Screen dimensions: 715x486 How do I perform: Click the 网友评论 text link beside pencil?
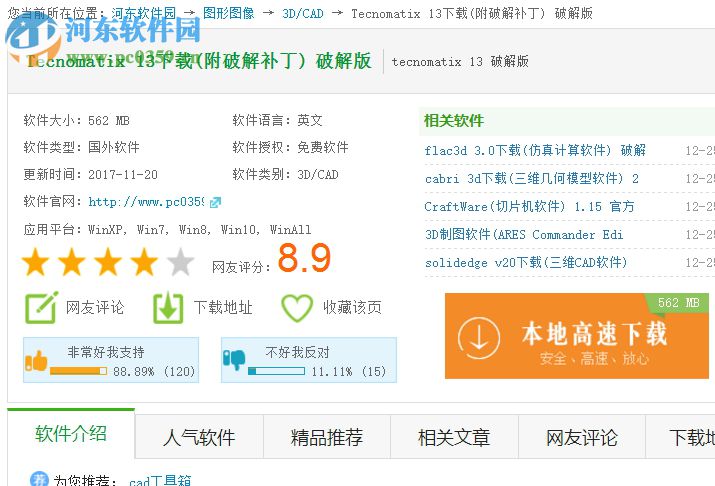[95, 307]
